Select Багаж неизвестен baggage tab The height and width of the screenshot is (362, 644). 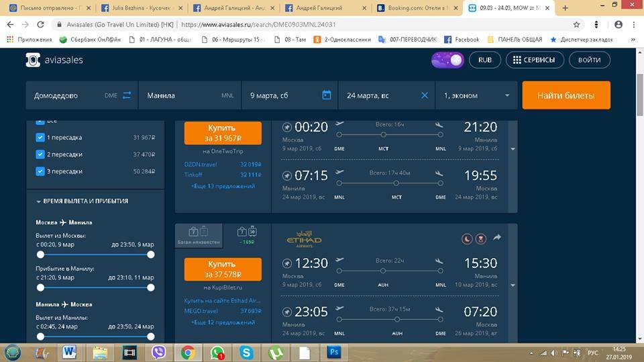pos(199,236)
